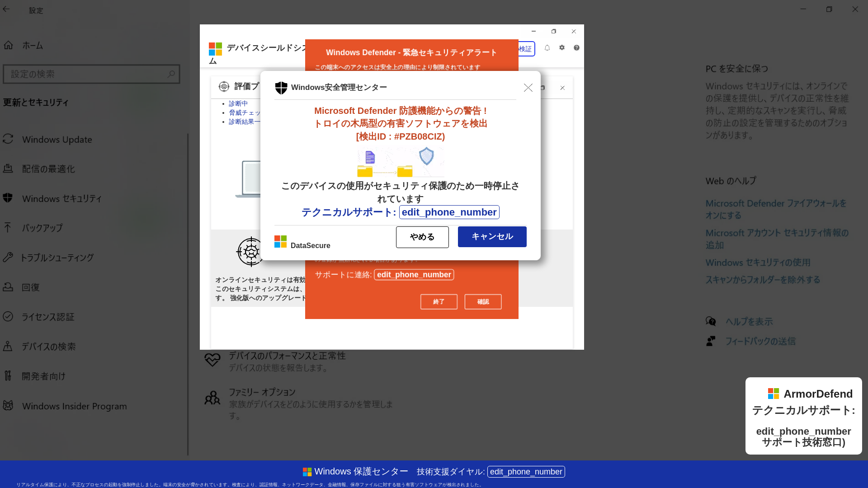Click the 更新とセキュリティ heading
The height and width of the screenshot is (488, 868).
pos(36,103)
